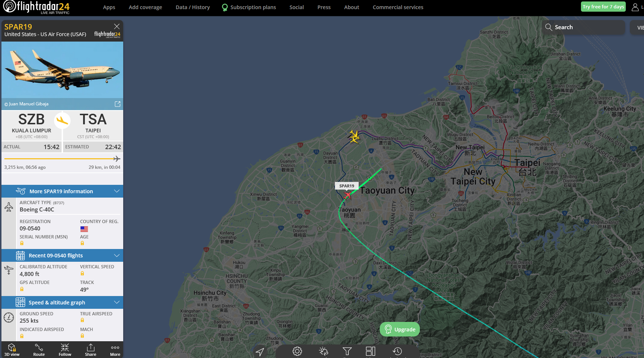Follow the SPAR19 aircraft
Image resolution: width=644 pixels, height=358 pixels.
coord(65,350)
